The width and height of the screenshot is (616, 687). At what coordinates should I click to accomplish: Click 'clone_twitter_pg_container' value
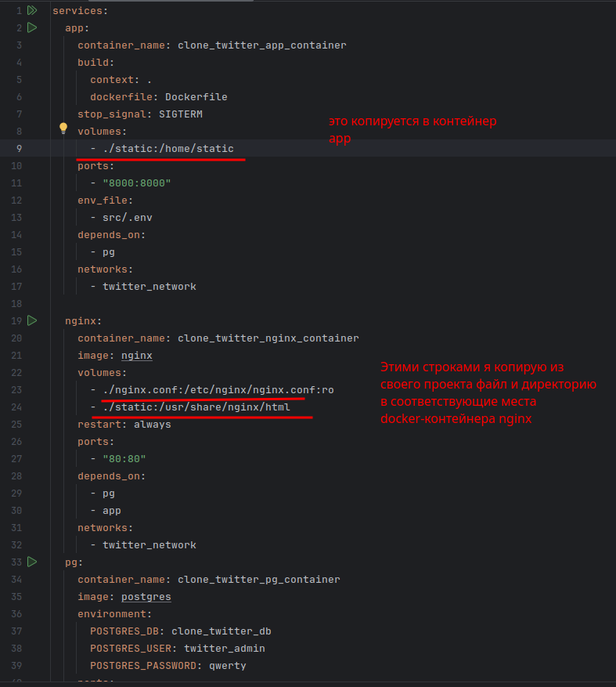point(259,579)
